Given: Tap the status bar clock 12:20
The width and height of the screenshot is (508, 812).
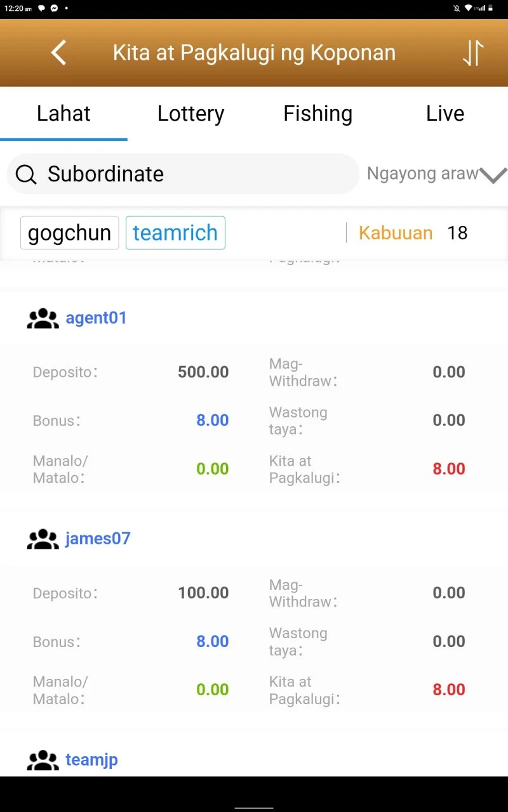Looking at the screenshot, I should pyautogui.click(x=18, y=8).
